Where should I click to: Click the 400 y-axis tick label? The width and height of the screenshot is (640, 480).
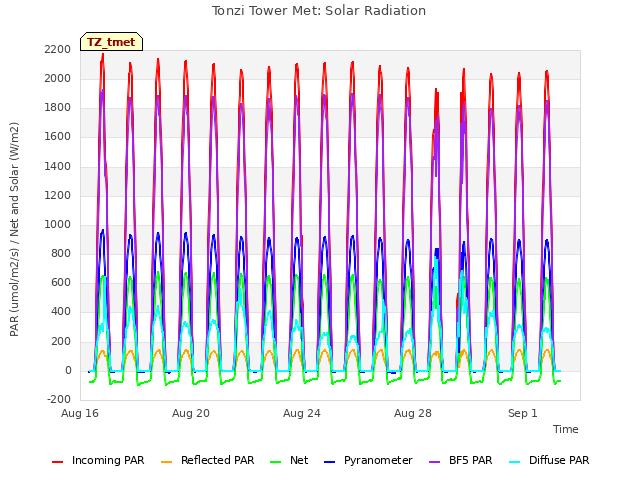pyautogui.click(x=61, y=312)
